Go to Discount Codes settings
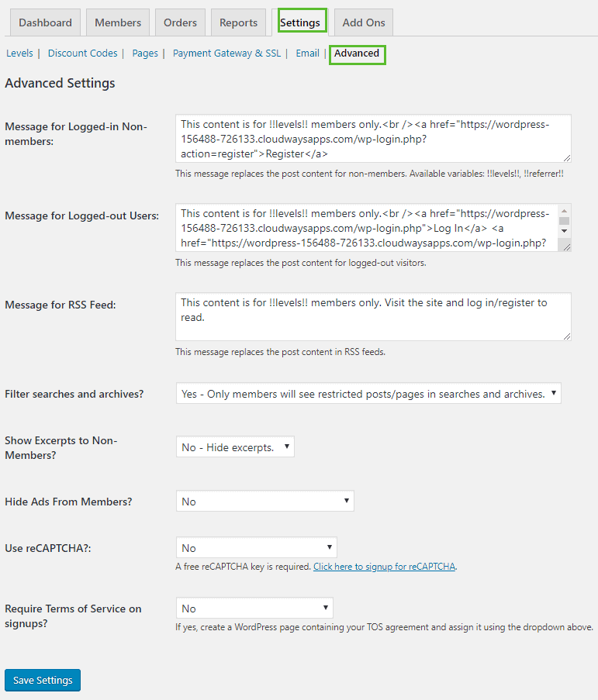This screenshot has height=700, width=598. pos(83,53)
